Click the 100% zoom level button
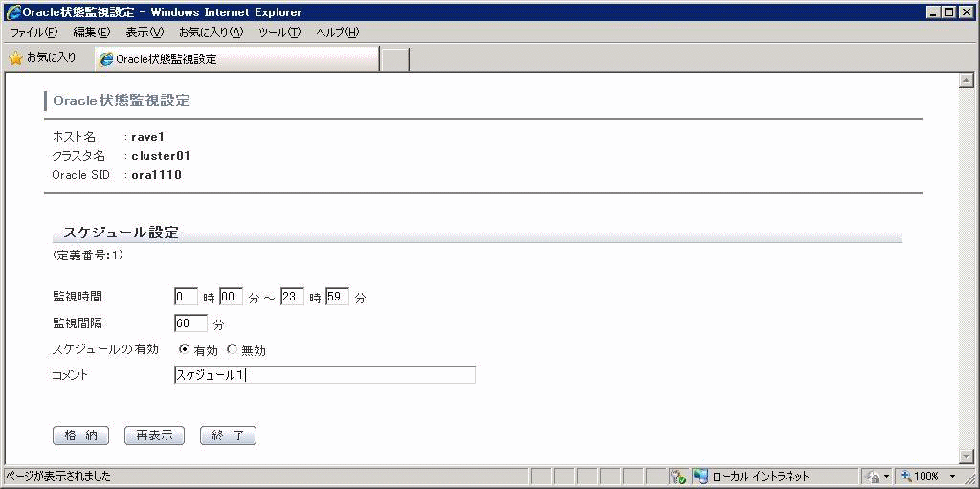The image size is (980, 489). pyautogui.click(x=920, y=477)
